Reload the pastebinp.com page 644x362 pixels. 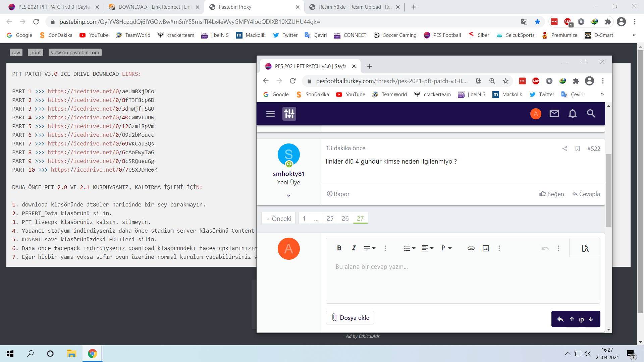36,22
